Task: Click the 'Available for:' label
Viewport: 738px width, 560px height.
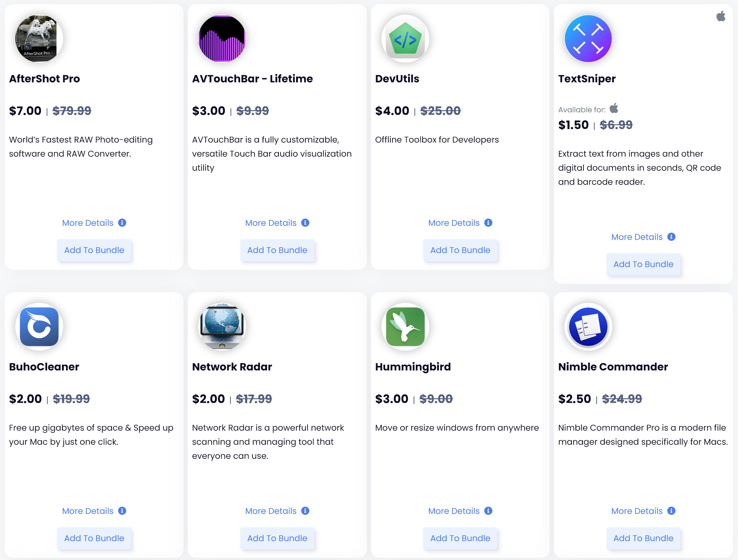Action: (x=581, y=110)
